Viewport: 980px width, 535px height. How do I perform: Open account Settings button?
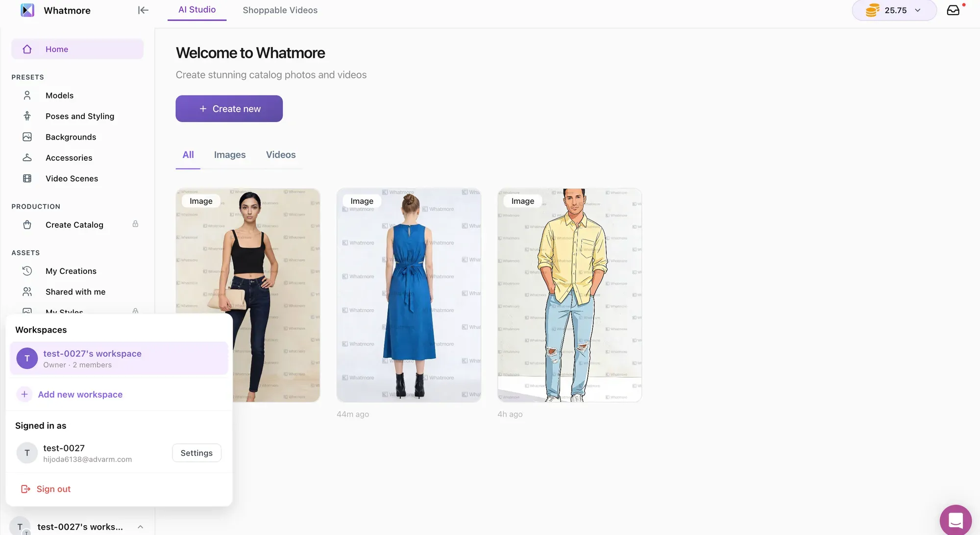coord(196,453)
